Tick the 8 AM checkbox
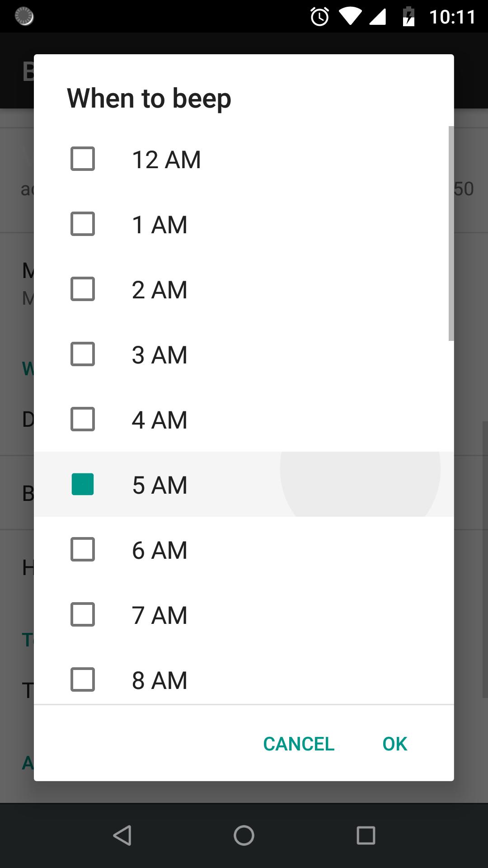The image size is (488, 868). pyautogui.click(x=83, y=680)
